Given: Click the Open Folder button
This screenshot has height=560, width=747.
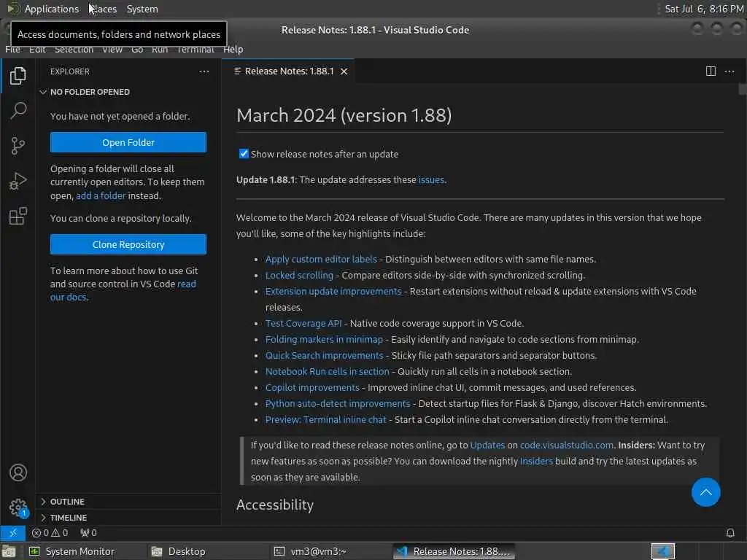Looking at the screenshot, I should click(128, 142).
